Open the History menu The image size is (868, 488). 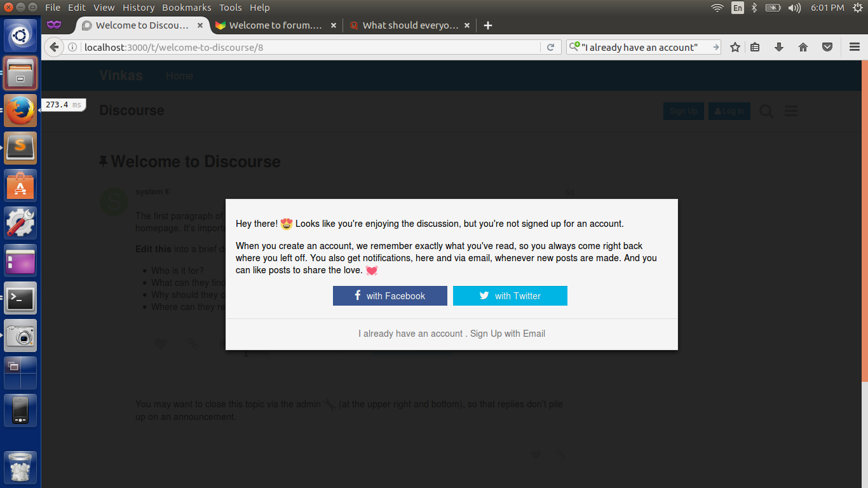tap(139, 8)
